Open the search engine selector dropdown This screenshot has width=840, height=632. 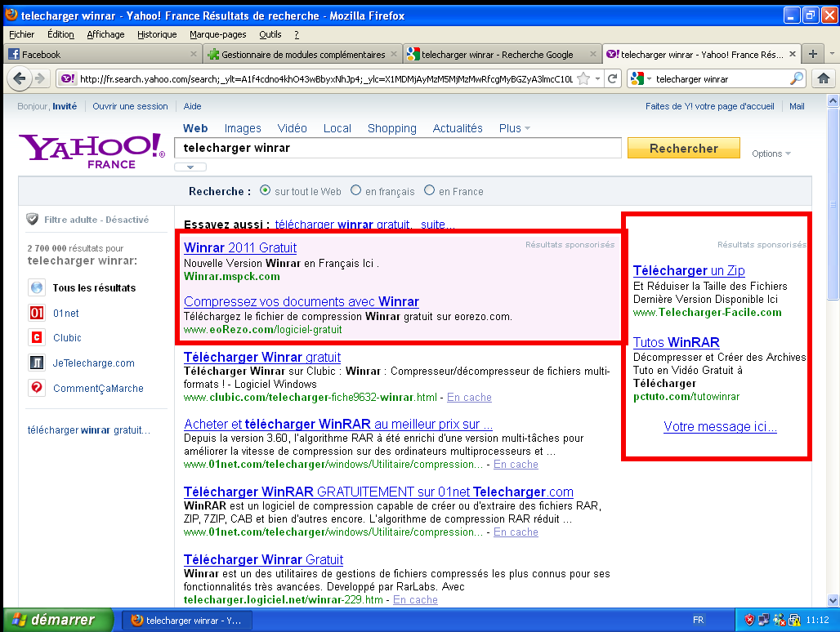pos(640,78)
